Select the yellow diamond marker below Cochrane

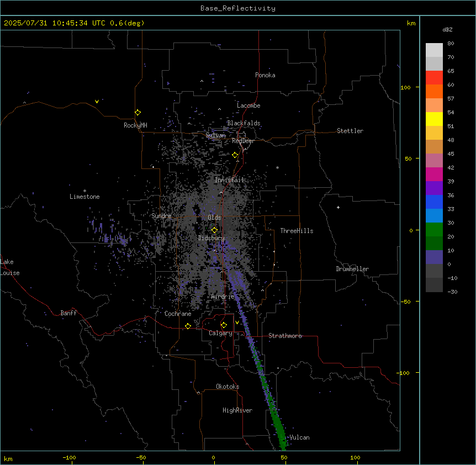click(188, 326)
